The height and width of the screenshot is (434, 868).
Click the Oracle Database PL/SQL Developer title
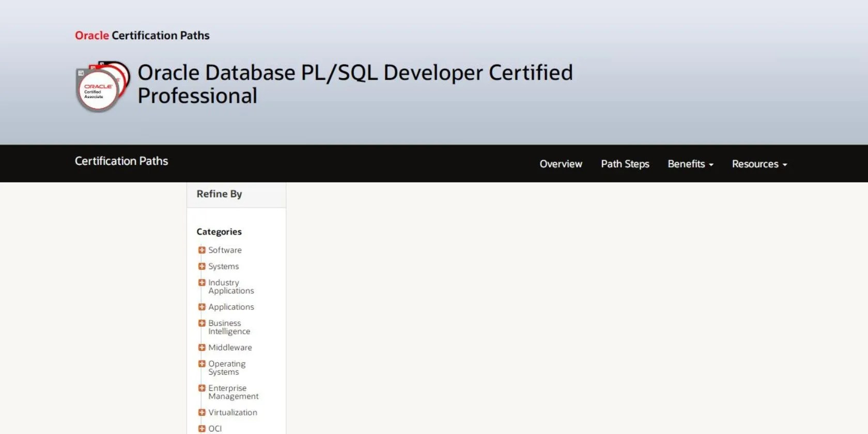(355, 84)
